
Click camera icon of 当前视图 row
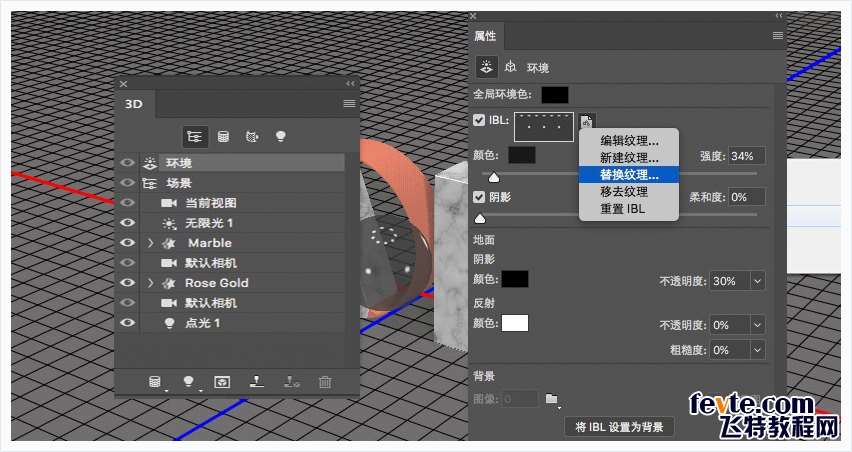169,203
